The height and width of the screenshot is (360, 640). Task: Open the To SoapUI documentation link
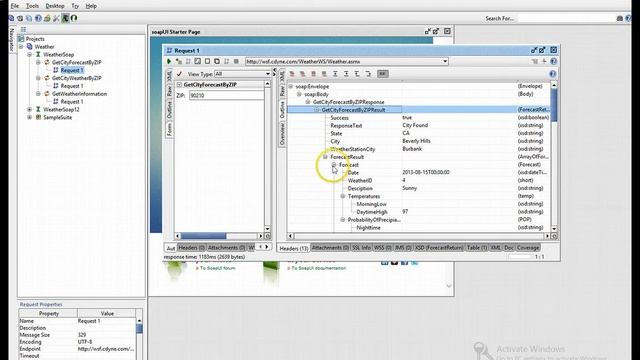coord(318,268)
